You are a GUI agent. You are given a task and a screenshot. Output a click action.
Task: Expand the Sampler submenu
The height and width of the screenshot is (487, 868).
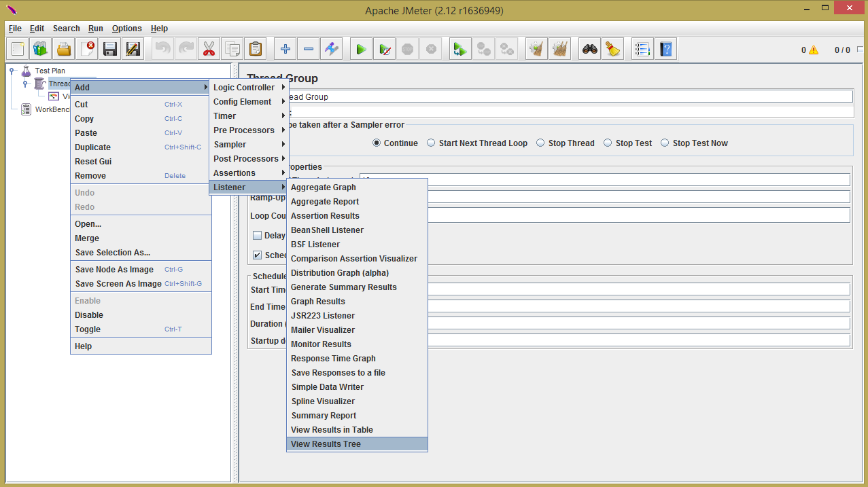(249, 145)
